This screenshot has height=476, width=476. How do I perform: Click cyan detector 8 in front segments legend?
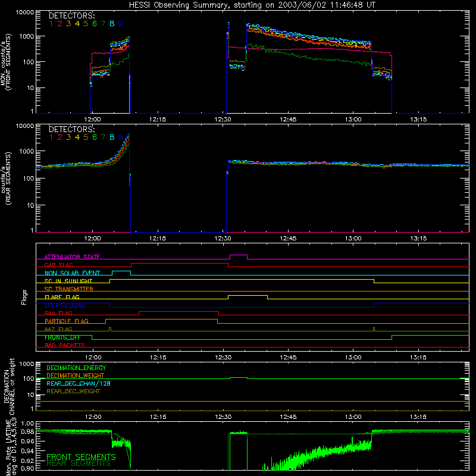tap(112, 24)
